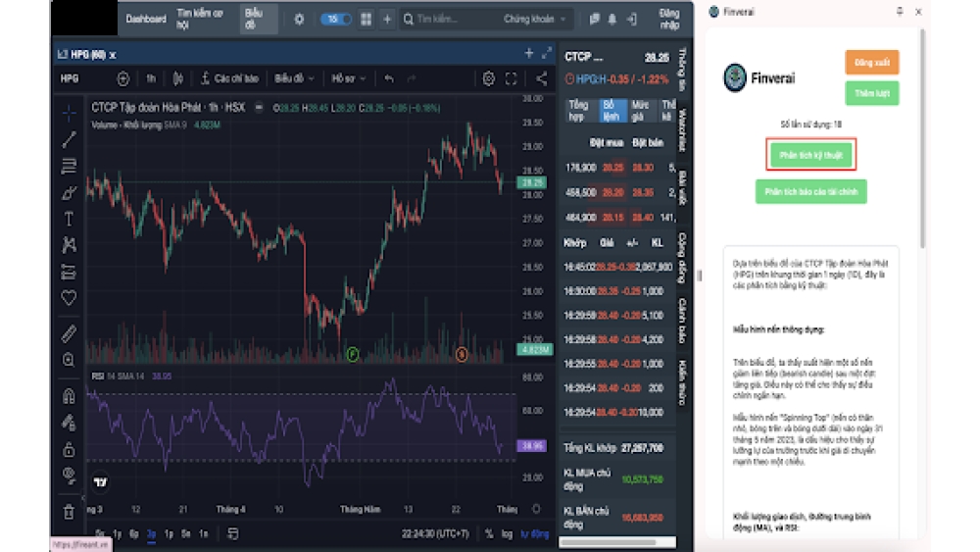Toggle log scale on the chart
Screen dimensions: 980x552
tap(507, 534)
